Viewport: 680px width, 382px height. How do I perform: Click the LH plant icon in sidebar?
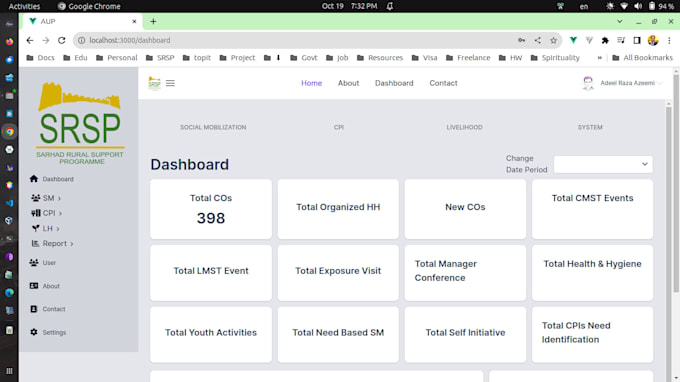tap(36, 228)
